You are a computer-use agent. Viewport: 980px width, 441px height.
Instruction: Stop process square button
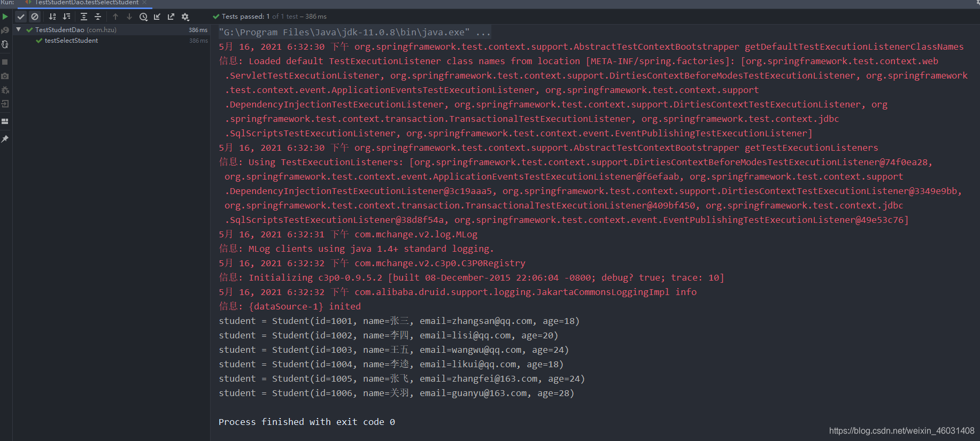click(5, 62)
